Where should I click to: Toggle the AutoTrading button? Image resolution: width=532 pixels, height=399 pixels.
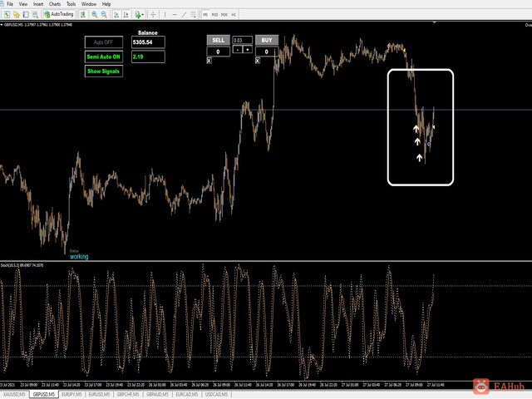click(x=59, y=15)
